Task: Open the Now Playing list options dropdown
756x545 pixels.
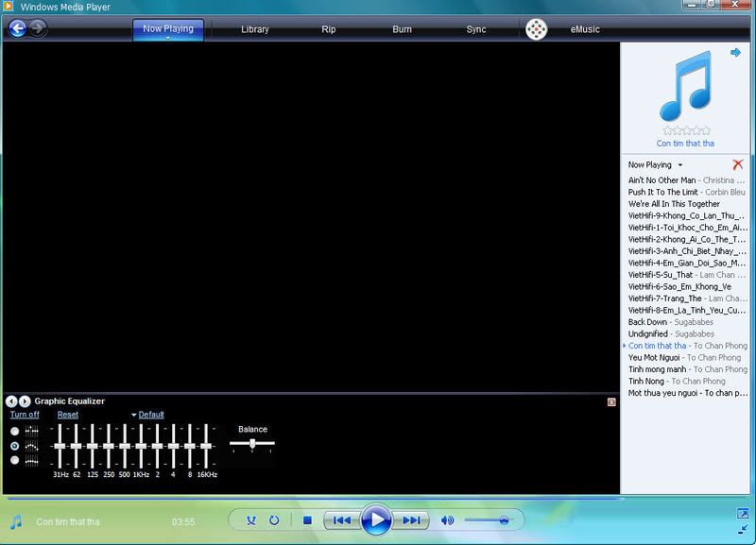Action: point(679,164)
